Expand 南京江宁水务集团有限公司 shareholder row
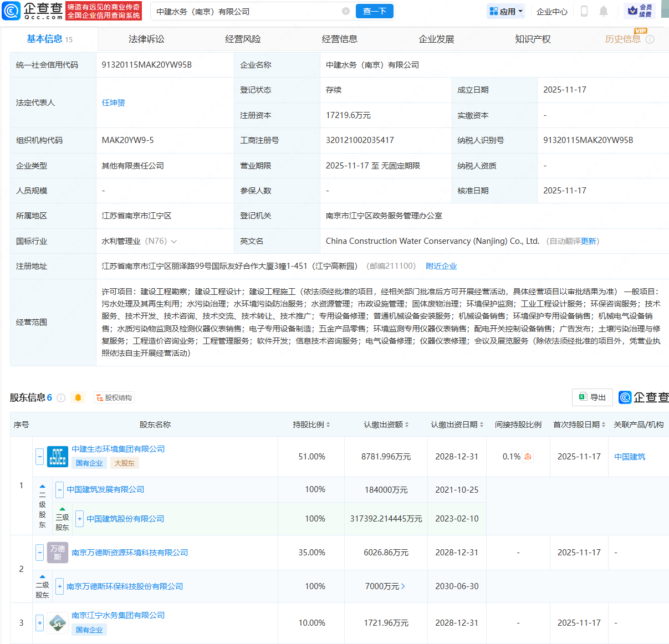This screenshot has height=644, width=669. point(39,622)
